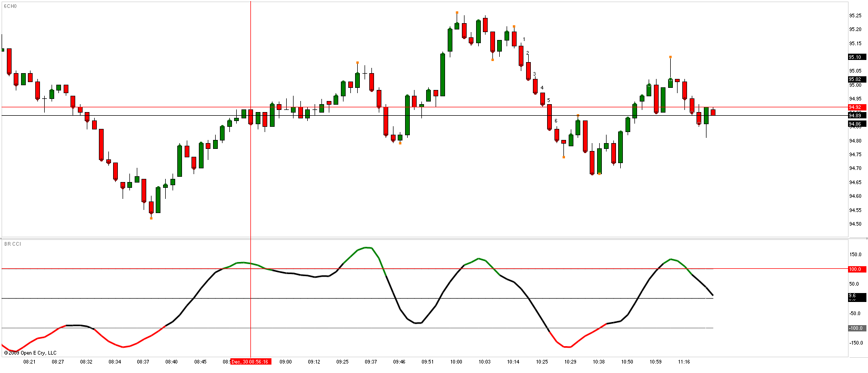Click the 94.70 price axis label
This screenshot has height=373, width=868.
click(x=855, y=168)
